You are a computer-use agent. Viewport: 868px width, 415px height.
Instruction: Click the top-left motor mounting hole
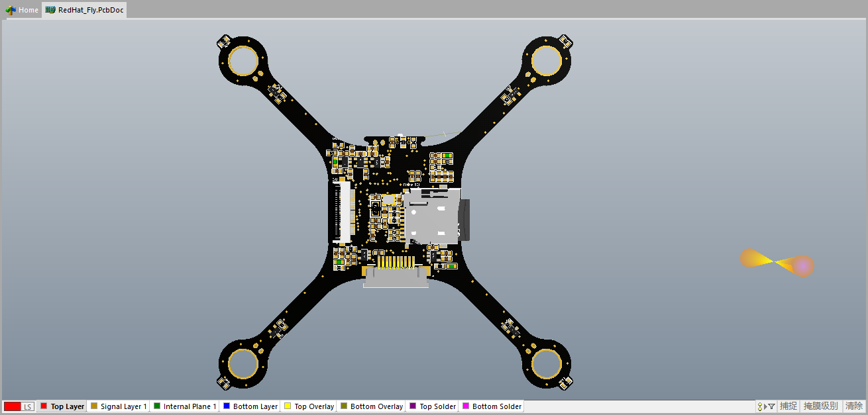click(x=243, y=61)
